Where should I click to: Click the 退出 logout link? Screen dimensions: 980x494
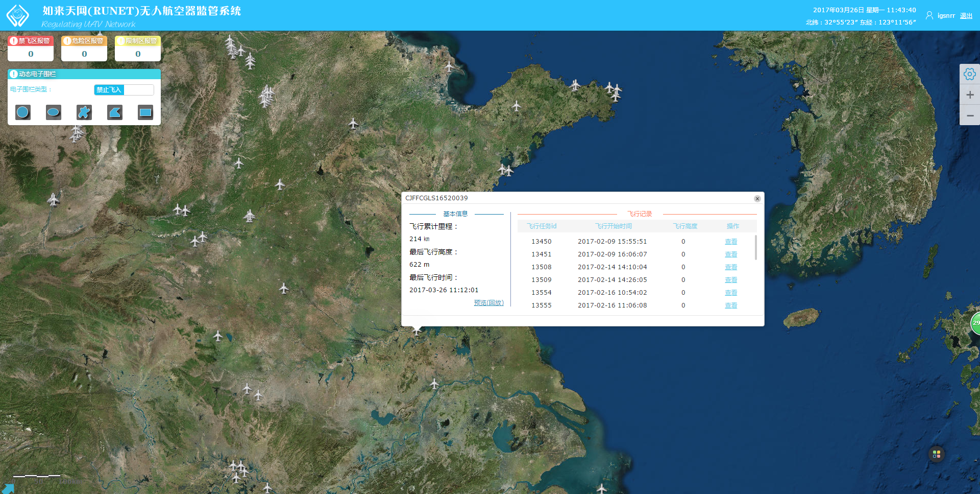pos(966,16)
